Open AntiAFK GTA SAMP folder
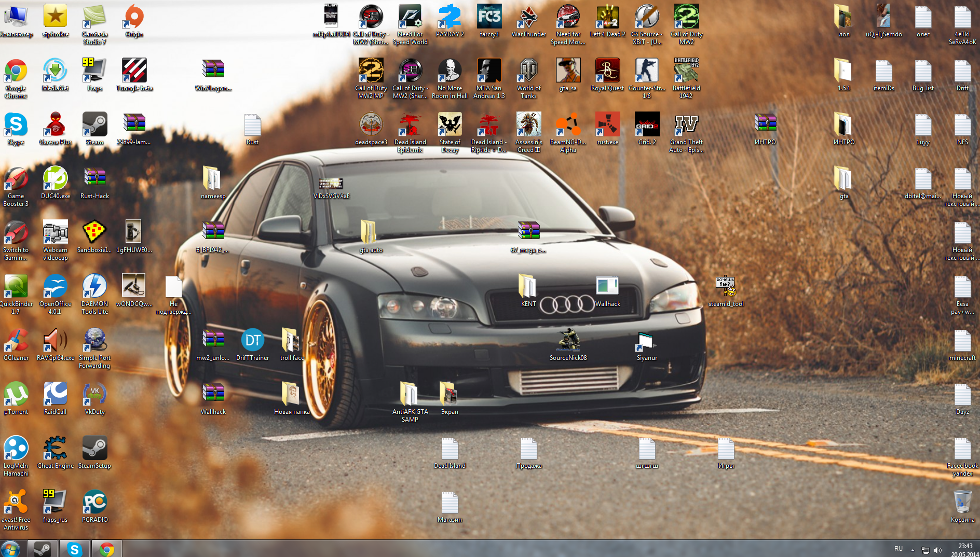 pyautogui.click(x=411, y=402)
